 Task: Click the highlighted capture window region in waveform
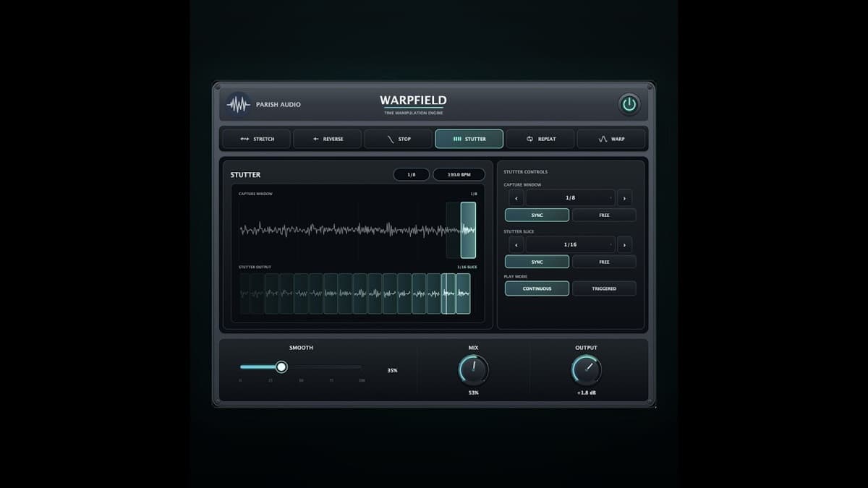tap(468, 230)
